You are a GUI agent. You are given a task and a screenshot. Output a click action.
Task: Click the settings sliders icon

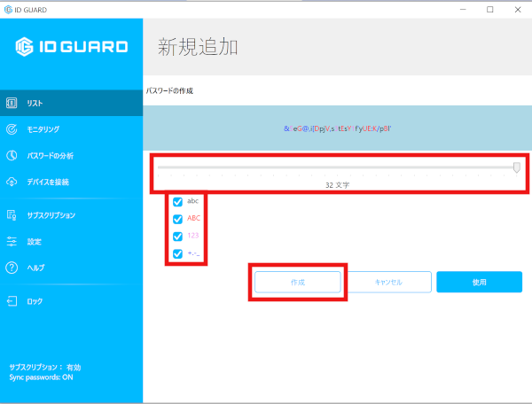click(12, 241)
